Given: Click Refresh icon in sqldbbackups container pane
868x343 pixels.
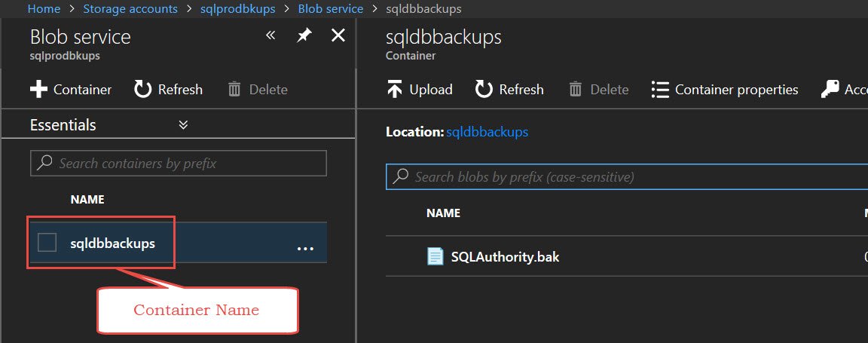Looking at the screenshot, I should (x=484, y=90).
